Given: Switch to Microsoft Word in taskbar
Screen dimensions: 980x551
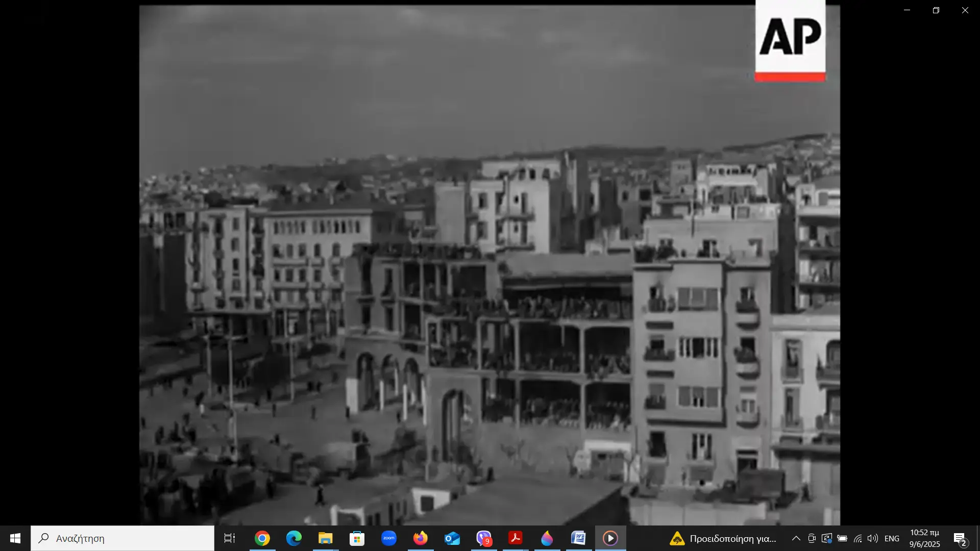Looking at the screenshot, I should click(579, 538).
